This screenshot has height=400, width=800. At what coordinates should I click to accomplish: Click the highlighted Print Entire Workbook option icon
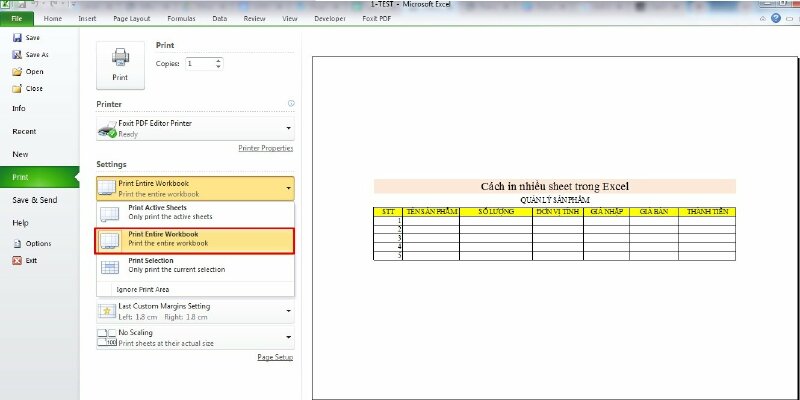pyautogui.click(x=110, y=241)
